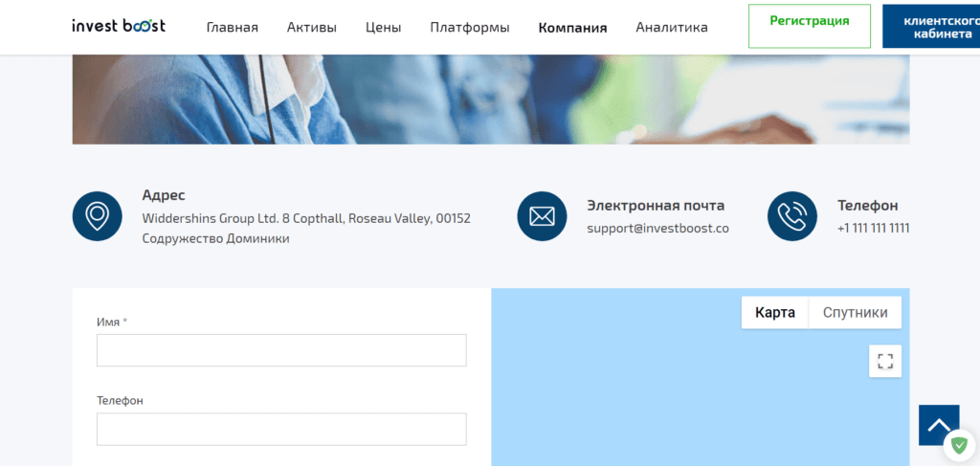
Task: Click the invest boost logo
Action: [119, 26]
